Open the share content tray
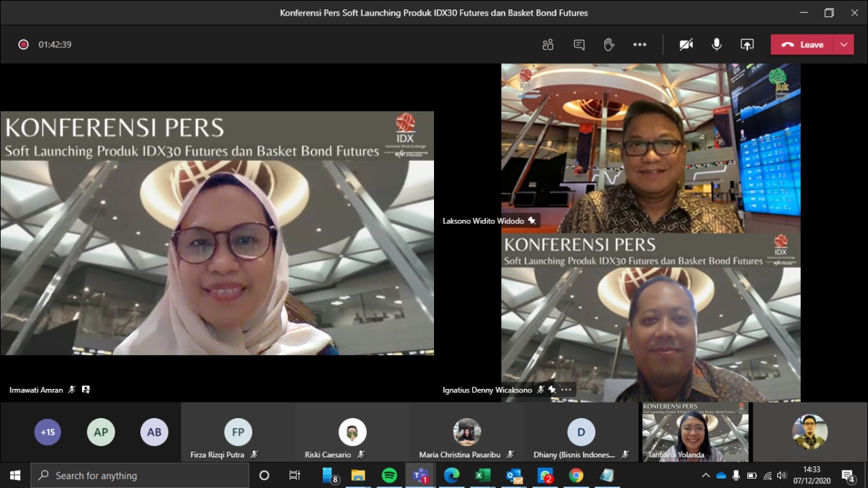Viewport: 868px width, 488px height. point(747,45)
